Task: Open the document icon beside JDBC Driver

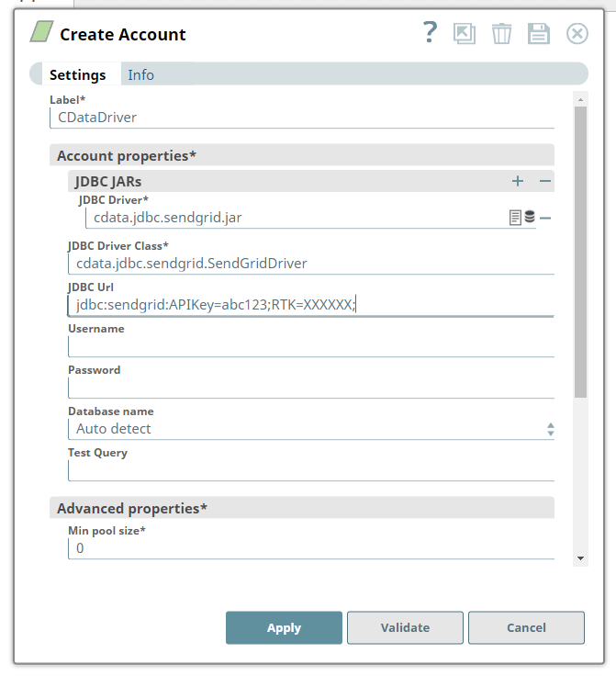Action: 516,218
